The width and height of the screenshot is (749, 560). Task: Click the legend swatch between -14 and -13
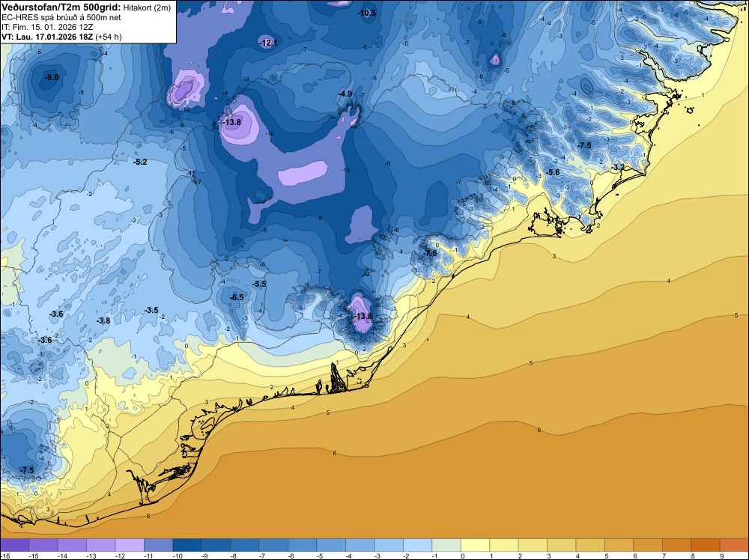(x=72, y=545)
